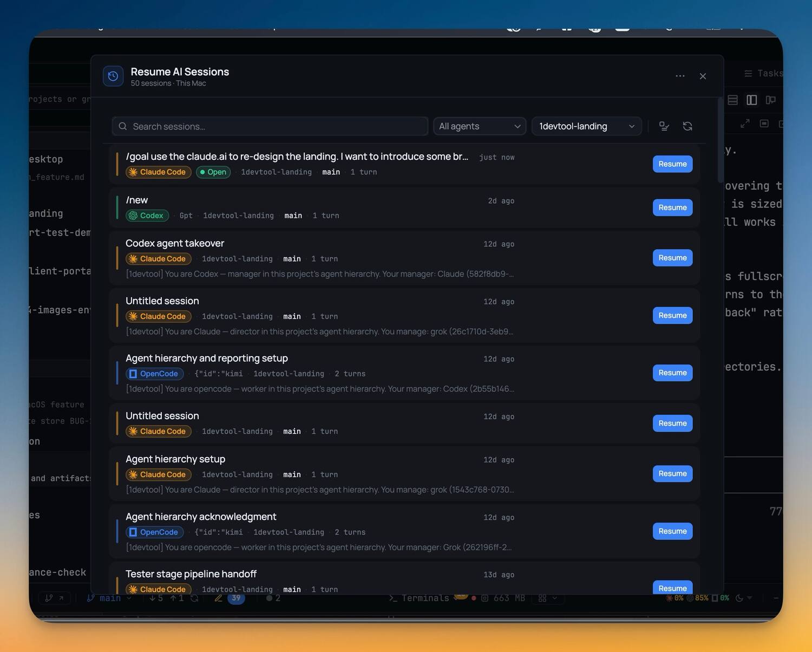The image size is (812, 652).
Task: Click the dialog's vertical scrollbar thumb
Action: [720, 140]
